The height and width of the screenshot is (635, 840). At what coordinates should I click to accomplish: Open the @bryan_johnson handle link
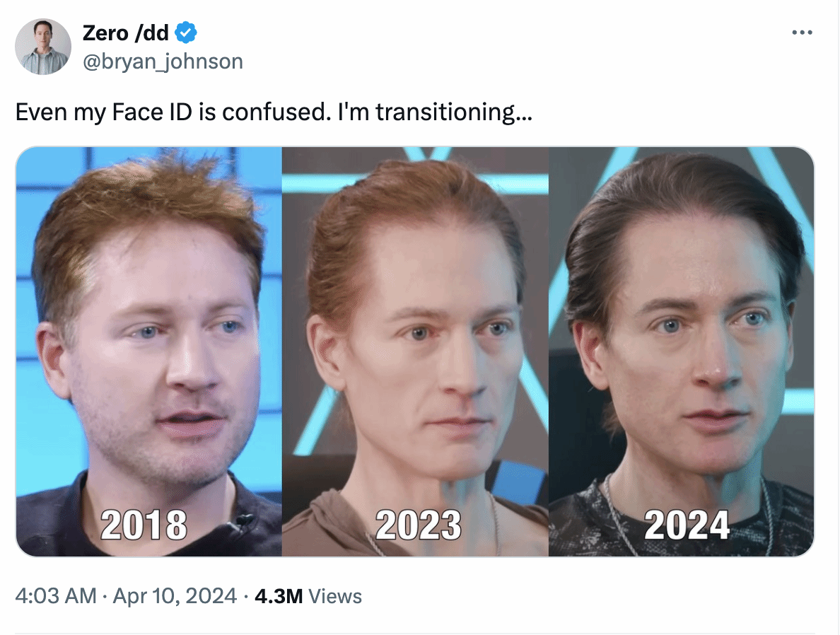(x=163, y=61)
